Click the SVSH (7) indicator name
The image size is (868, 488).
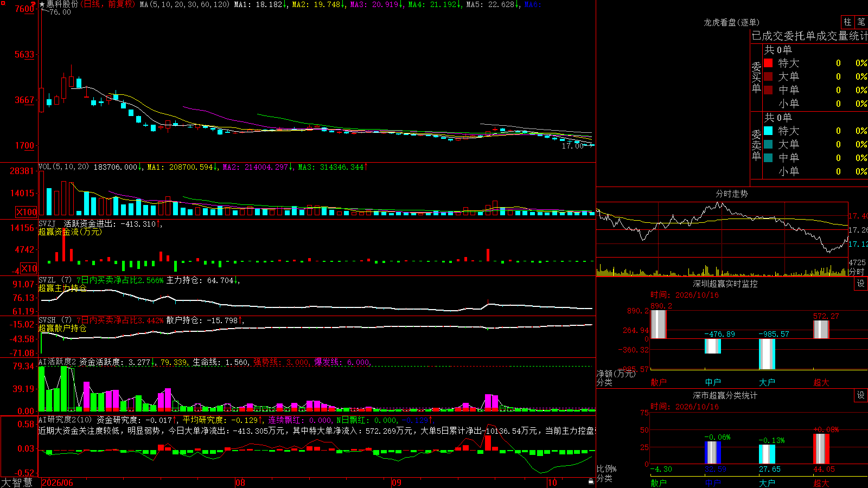55,320
